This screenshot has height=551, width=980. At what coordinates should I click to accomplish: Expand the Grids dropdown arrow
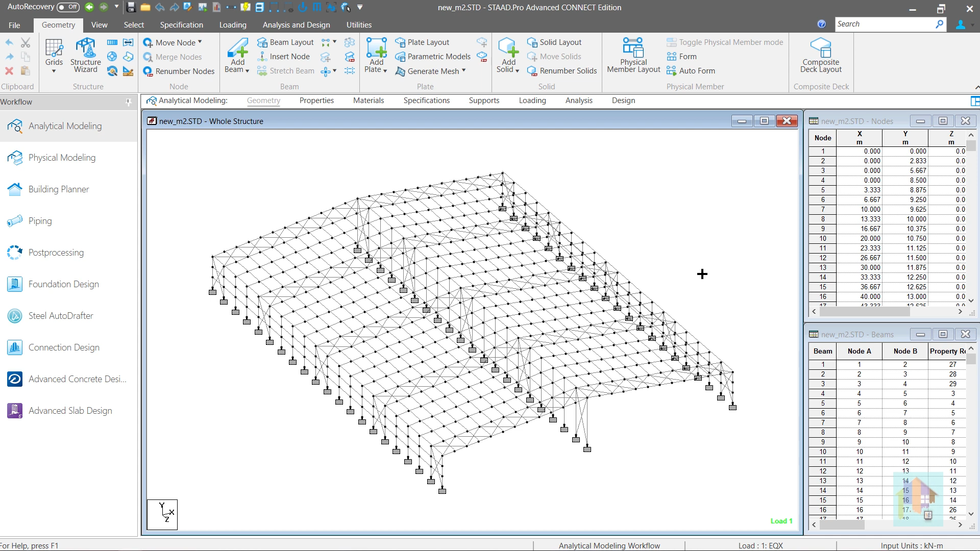[x=54, y=71]
